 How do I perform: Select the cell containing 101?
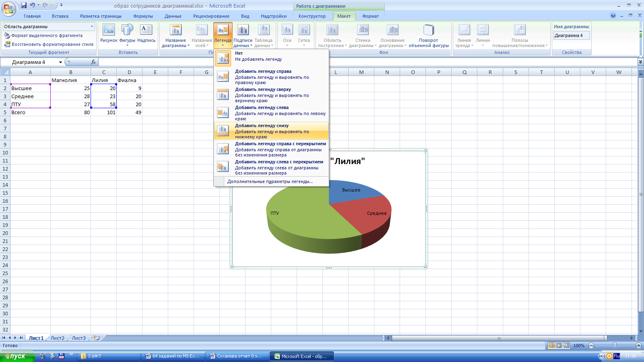103,112
